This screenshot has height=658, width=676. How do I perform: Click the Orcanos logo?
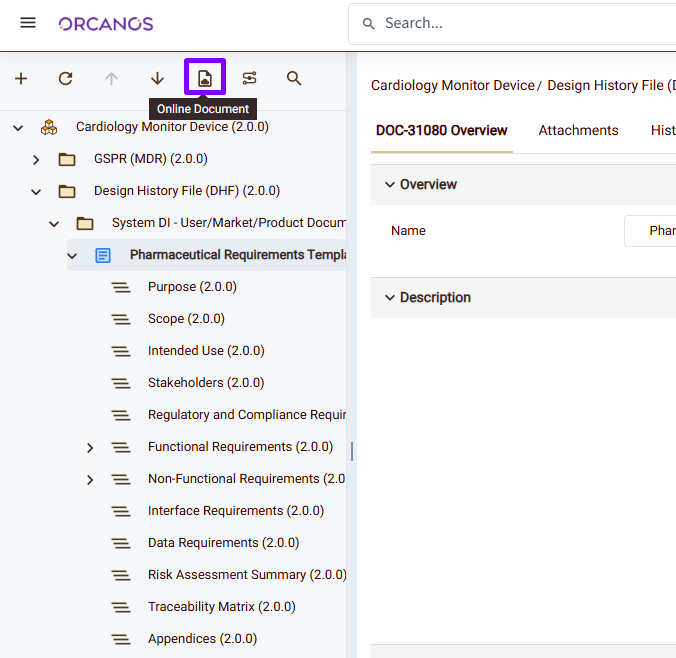tap(105, 23)
